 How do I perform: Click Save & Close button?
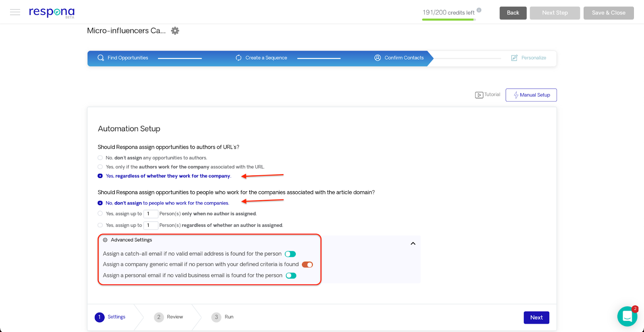tap(609, 13)
